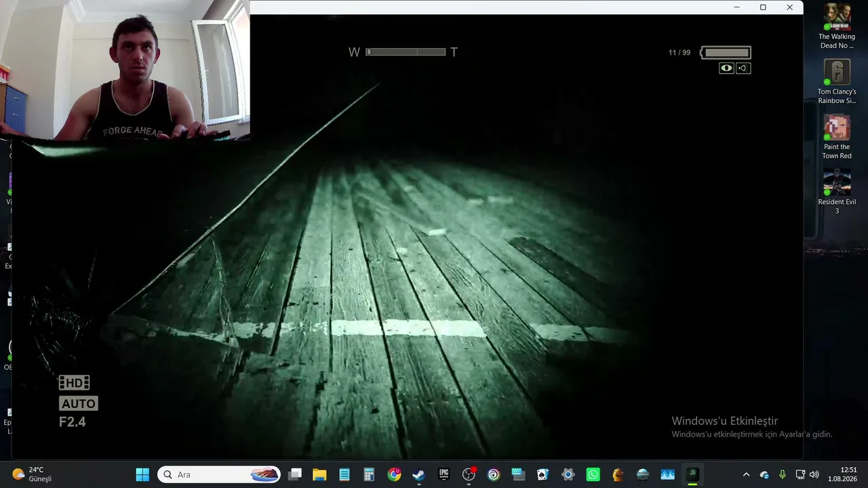Click the AUTO mode label
Viewport: 868px width, 488px height.
(79, 404)
